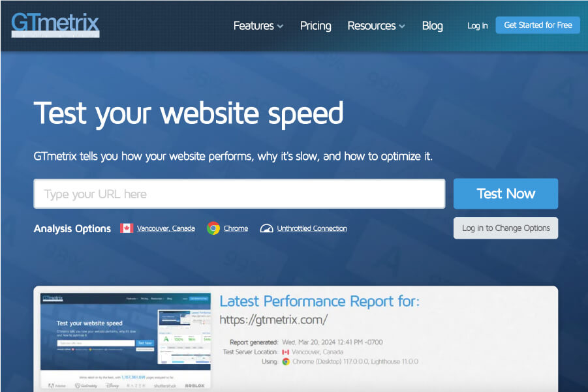Expand the Features dropdown arrow
Image resolution: width=588 pixels, height=392 pixels.
[280, 26]
